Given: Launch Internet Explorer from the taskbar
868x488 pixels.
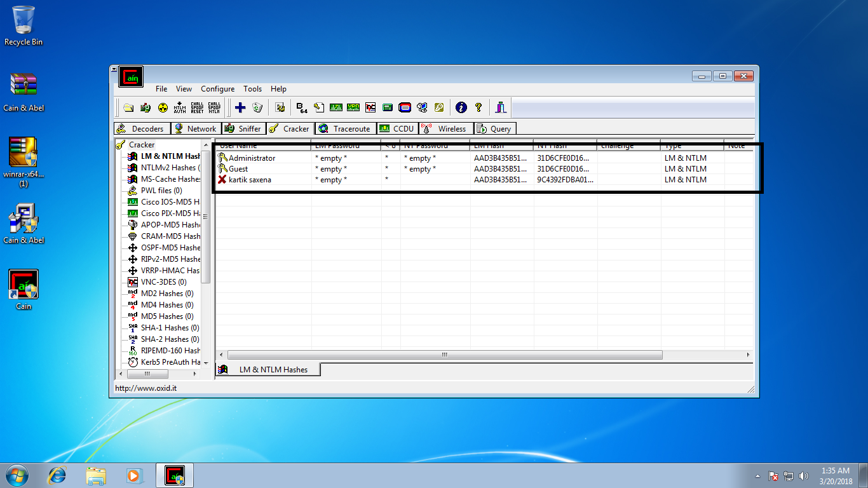Looking at the screenshot, I should click(58, 475).
